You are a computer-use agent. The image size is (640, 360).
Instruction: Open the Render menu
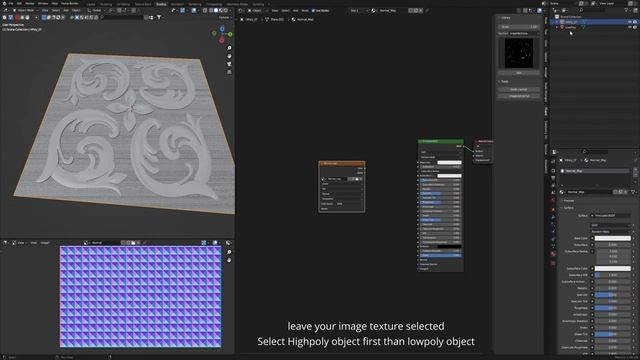tap(30, 3)
